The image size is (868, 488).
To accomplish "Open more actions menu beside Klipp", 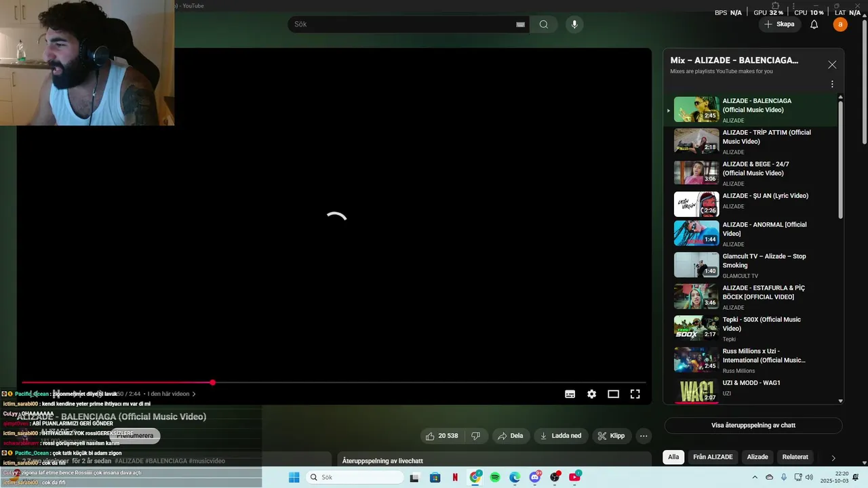I will pos(644,436).
